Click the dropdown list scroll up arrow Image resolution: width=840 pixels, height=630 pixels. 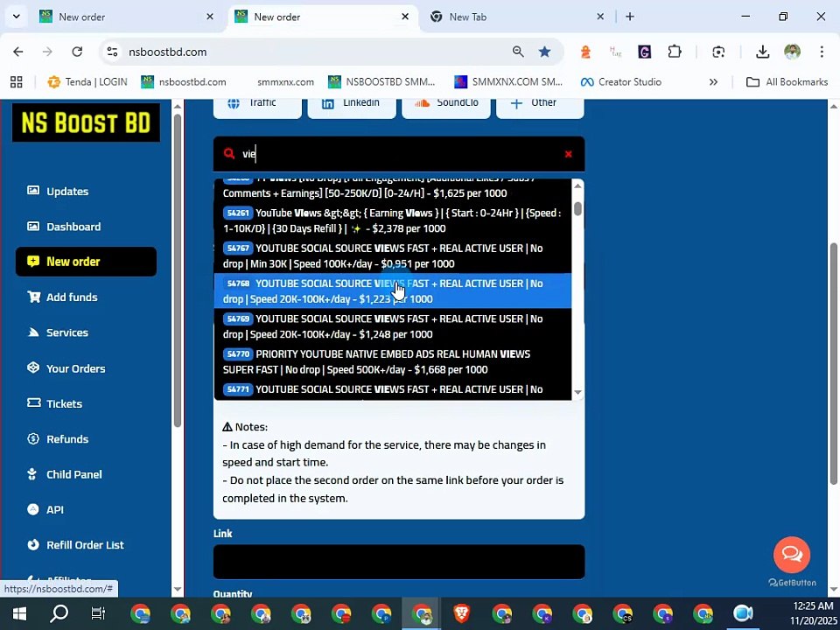(577, 185)
